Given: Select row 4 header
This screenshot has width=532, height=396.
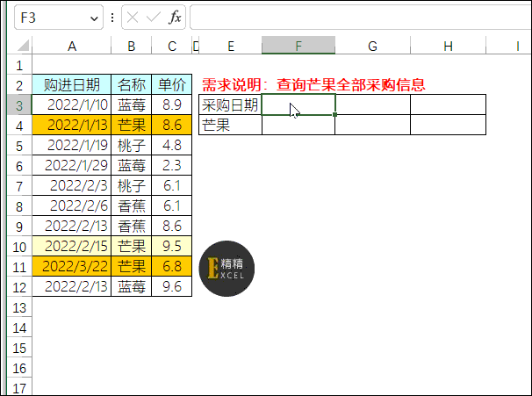Looking at the screenshot, I should 19,126.
